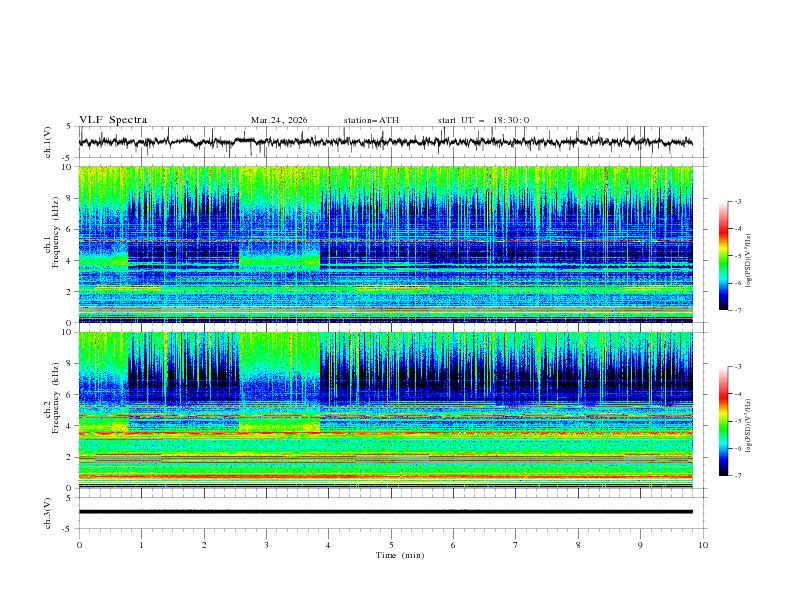This screenshot has width=792, height=612.
Task: Click the ch.1 voltage waveform trace
Action: pos(385,142)
